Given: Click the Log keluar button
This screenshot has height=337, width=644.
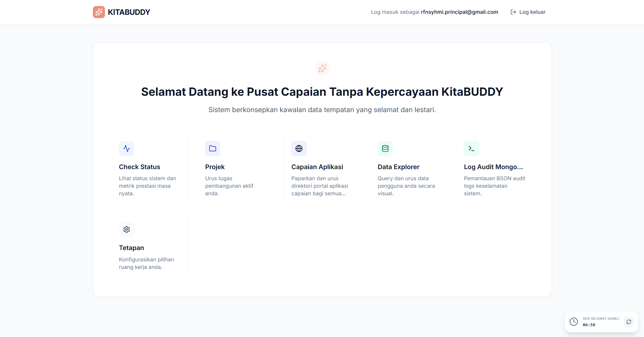Looking at the screenshot, I should [x=528, y=12].
